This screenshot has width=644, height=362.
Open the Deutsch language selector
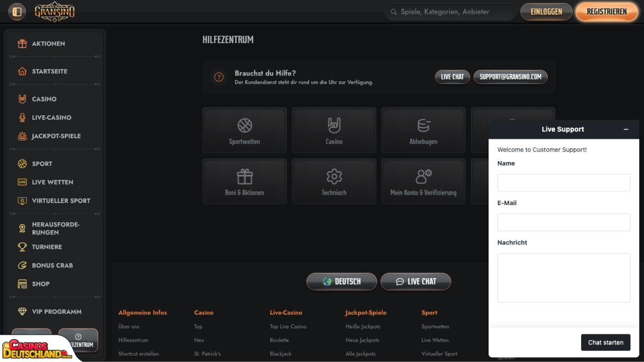342,282
